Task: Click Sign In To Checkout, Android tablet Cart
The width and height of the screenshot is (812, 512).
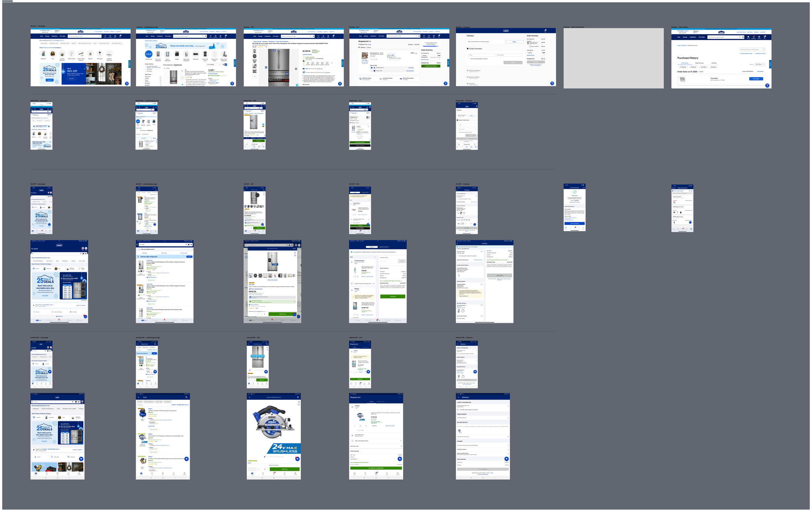Action: point(376,468)
